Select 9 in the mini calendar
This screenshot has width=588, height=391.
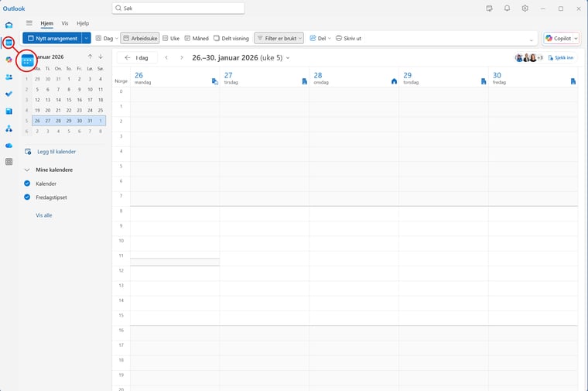79,89
